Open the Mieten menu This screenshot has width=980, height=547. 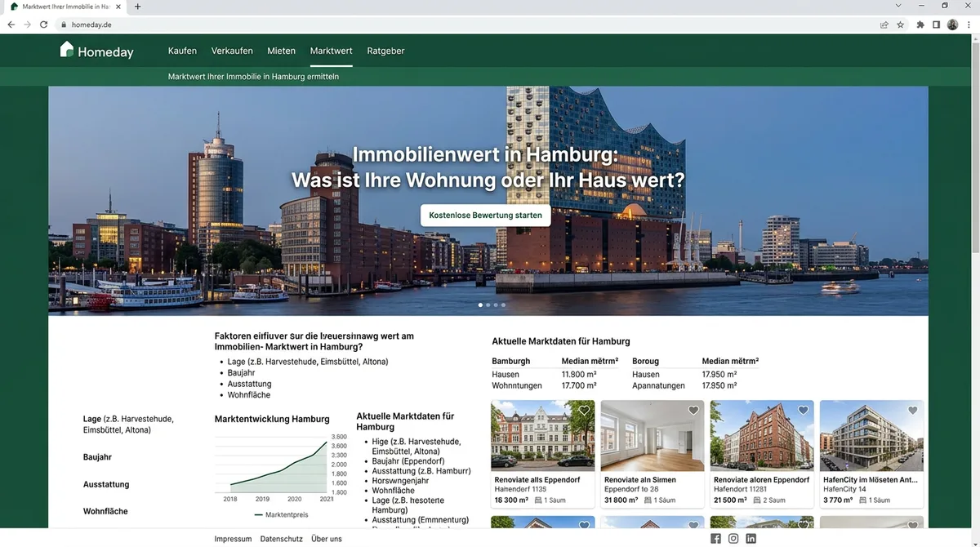[x=282, y=51]
